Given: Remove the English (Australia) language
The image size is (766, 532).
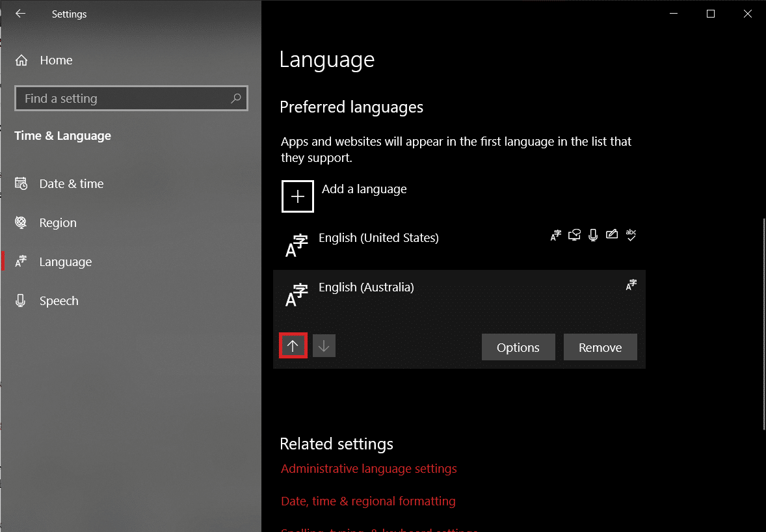Looking at the screenshot, I should pos(600,347).
